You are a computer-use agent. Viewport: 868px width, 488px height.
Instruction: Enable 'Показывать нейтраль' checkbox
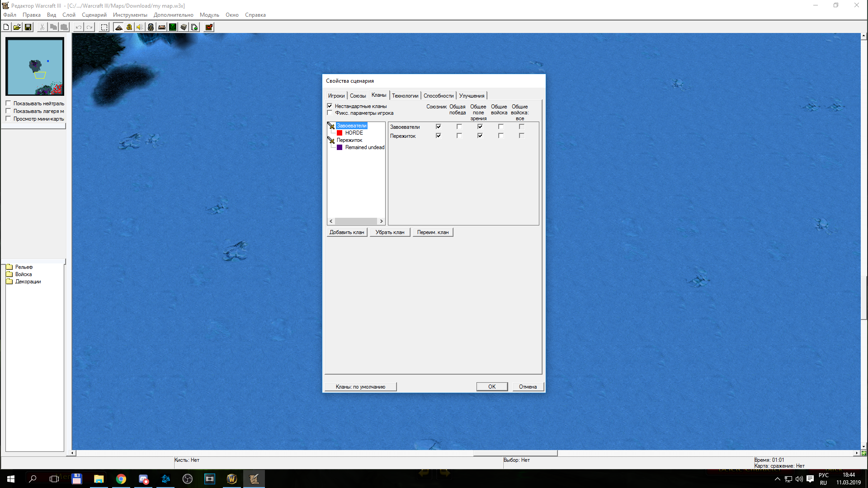click(8, 103)
